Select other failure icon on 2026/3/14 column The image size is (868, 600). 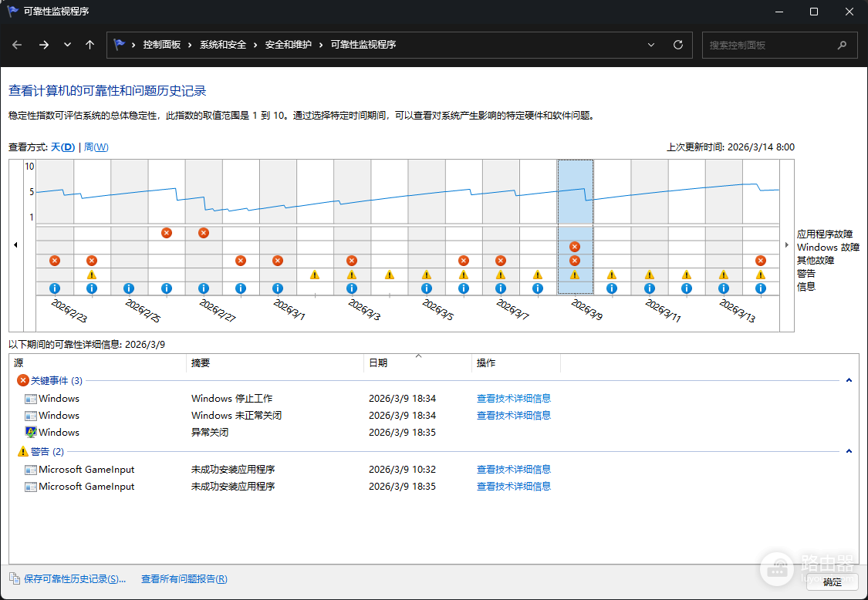(761, 261)
